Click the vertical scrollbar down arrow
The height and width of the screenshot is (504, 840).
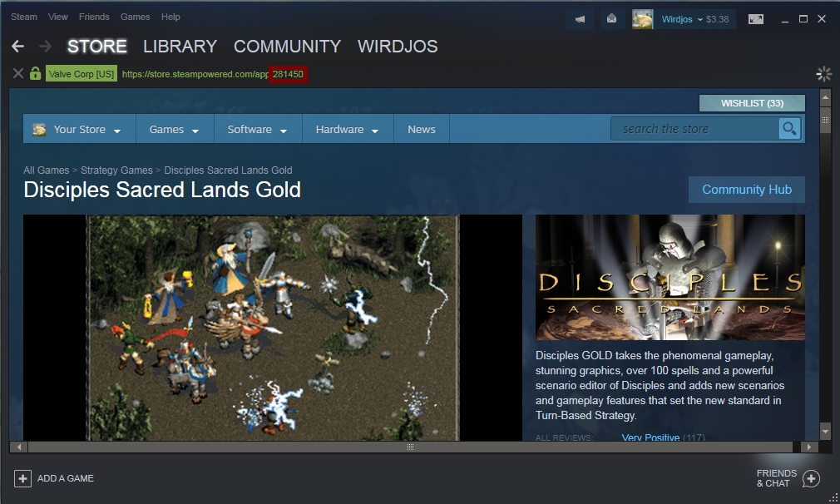point(825,431)
